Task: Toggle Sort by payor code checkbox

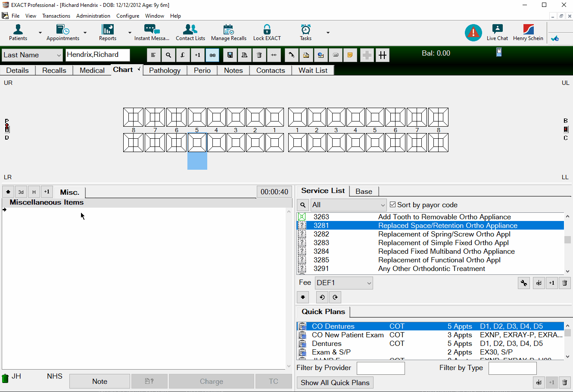Action: pyautogui.click(x=392, y=205)
